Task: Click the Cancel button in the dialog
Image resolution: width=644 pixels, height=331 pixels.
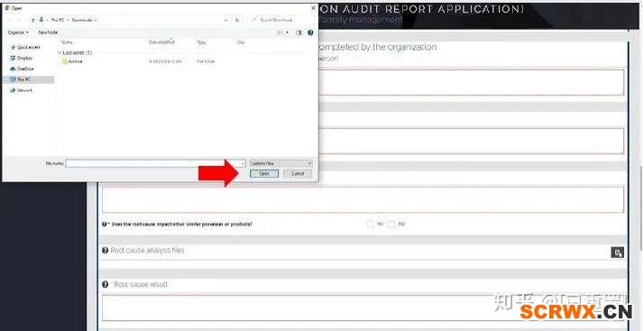Action: click(x=298, y=174)
